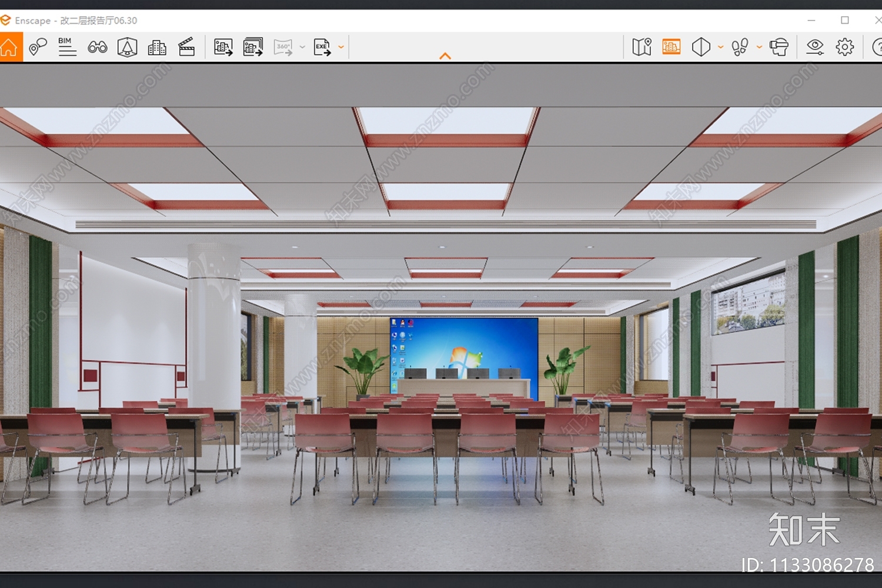882x588 pixels.
Task: Click the Home icon in the toolbar
Action: point(9,47)
